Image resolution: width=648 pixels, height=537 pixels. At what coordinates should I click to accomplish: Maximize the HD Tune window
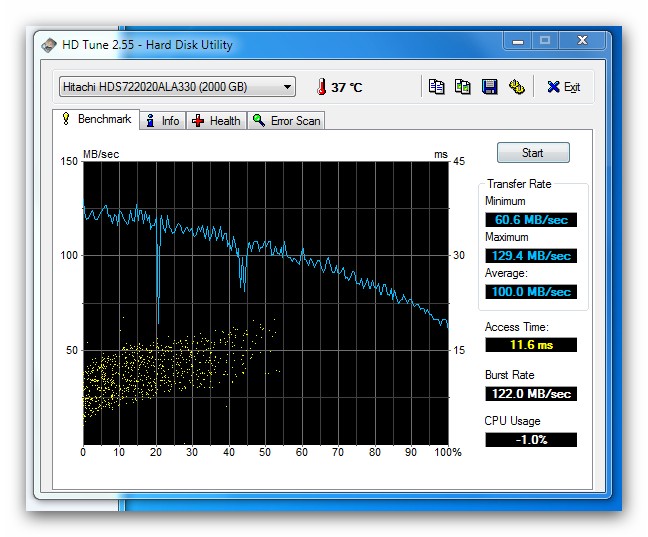click(x=545, y=41)
